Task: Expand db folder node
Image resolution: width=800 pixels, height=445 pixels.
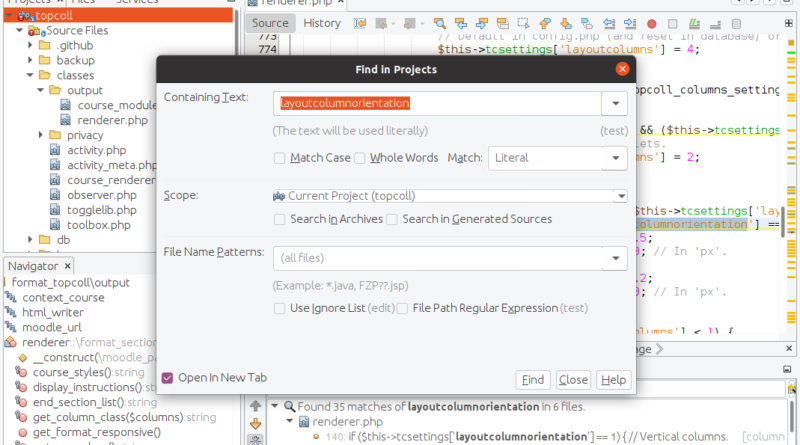Action: pos(30,239)
